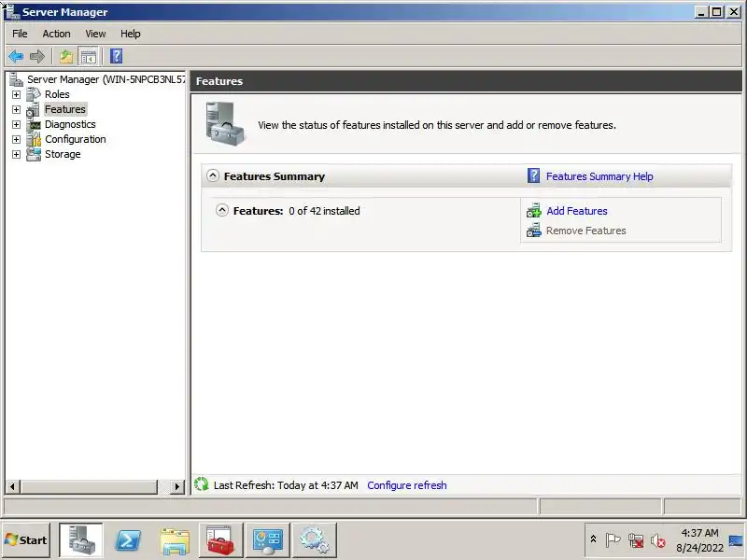Maximize the Server Manager window
The width and height of the screenshot is (747, 560).
(716, 12)
